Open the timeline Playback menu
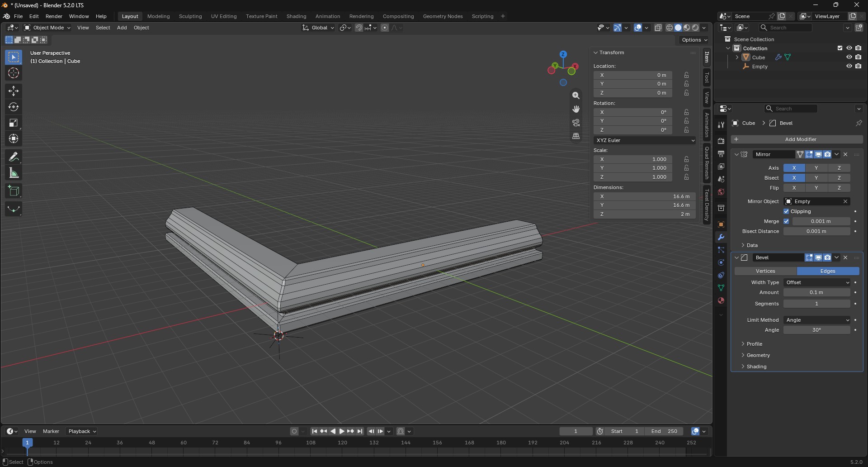This screenshot has height=467, width=868. click(x=82, y=431)
